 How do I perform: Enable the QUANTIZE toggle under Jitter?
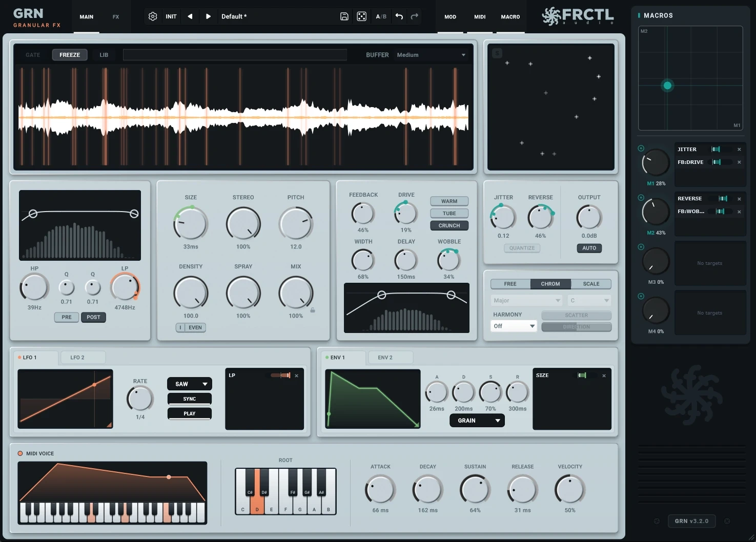522,248
